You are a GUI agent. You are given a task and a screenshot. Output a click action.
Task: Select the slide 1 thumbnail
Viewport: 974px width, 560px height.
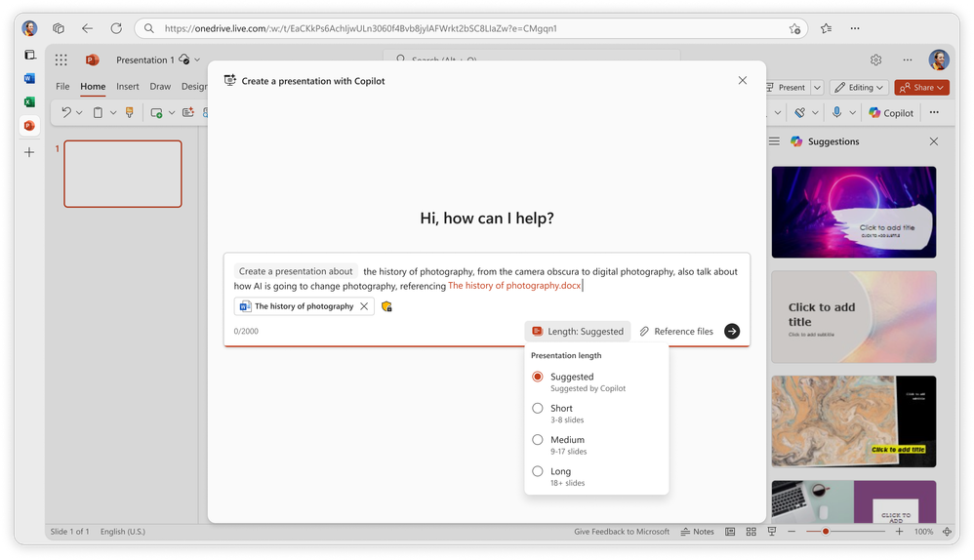[123, 174]
